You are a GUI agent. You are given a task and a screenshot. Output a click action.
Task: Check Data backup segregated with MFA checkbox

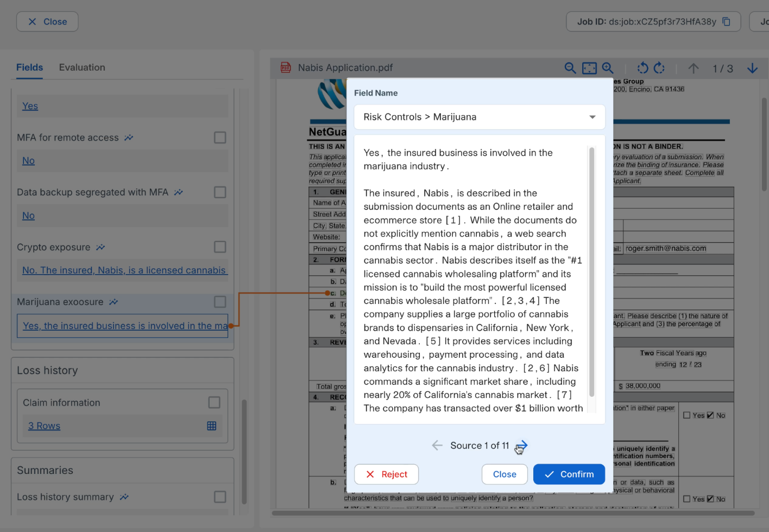pos(220,192)
